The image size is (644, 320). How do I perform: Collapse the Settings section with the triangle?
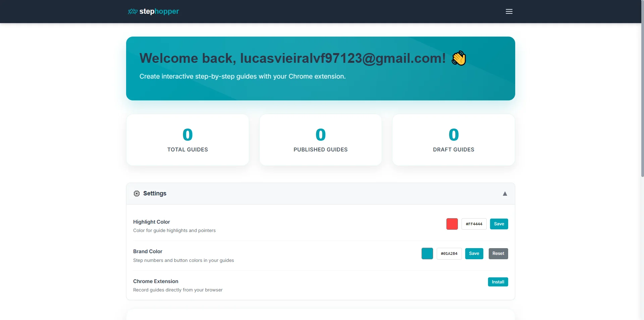(505, 193)
